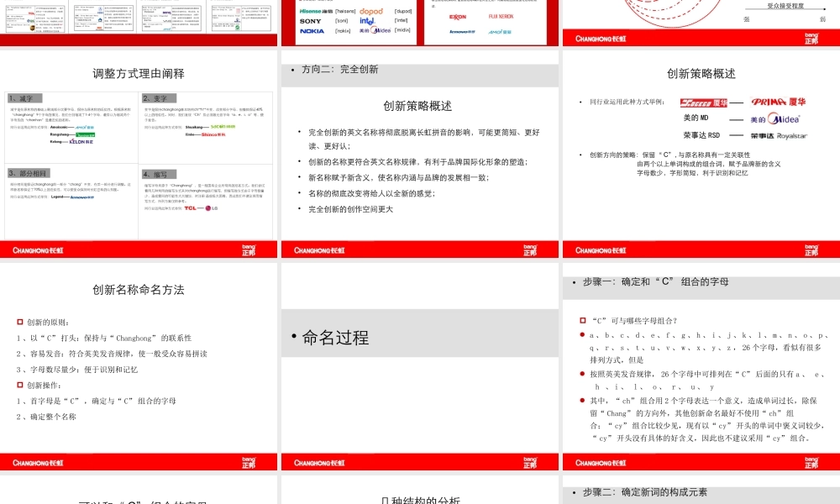Click the TCL logo in the 缩写 section

(x=192, y=208)
